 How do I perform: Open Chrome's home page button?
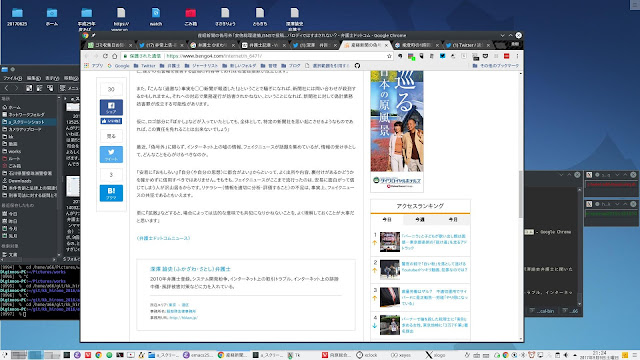pyautogui.click(x=115, y=56)
